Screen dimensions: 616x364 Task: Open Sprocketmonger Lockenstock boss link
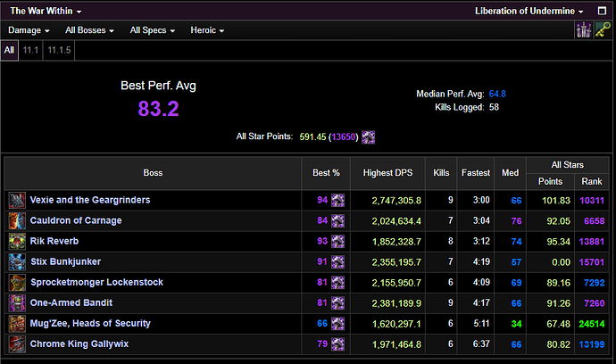pyautogui.click(x=96, y=282)
